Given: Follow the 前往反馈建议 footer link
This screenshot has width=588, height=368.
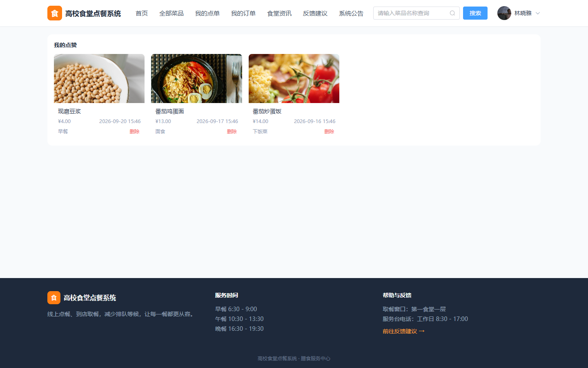Looking at the screenshot, I should (x=404, y=331).
